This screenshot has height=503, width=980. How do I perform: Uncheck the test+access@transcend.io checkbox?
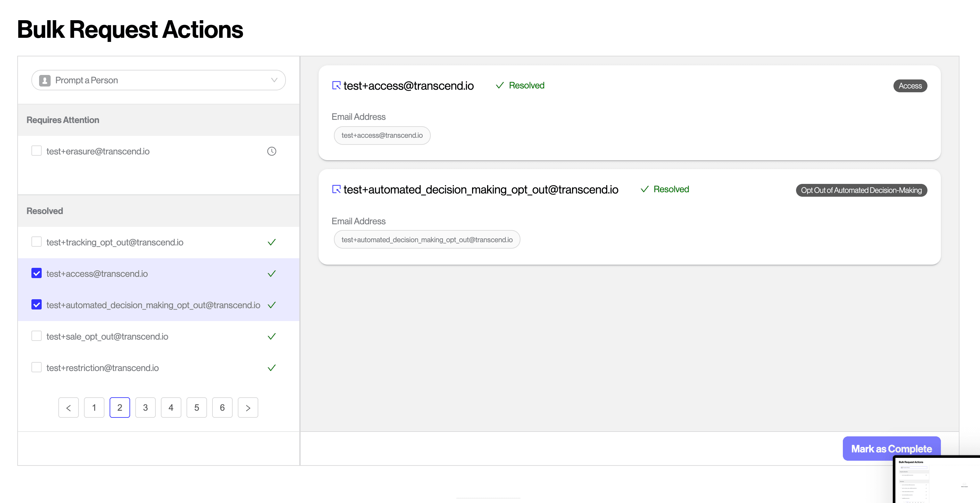pyautogui.click(x=37, y=273)
